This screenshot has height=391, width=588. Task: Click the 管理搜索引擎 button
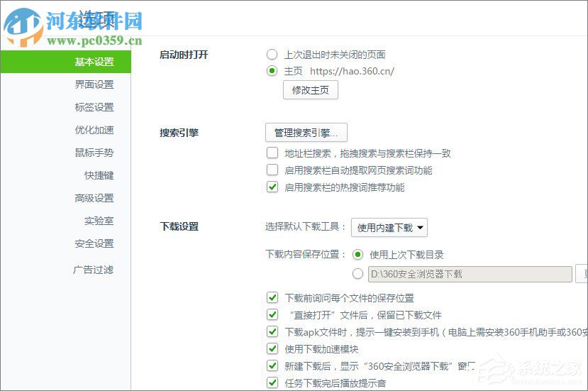pyautogui.click(x=306, y=133)
